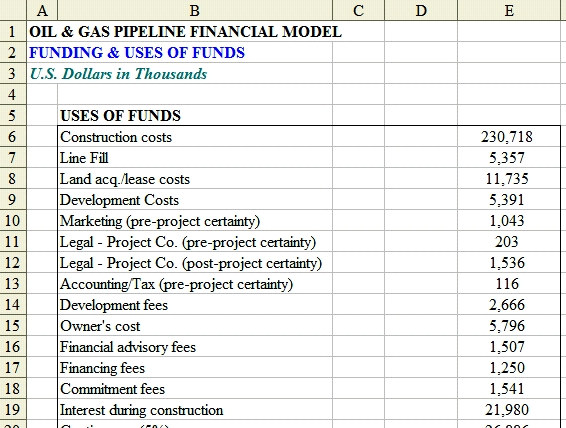Viewport: 566px width, 428px height.
Task: Select row header 7
Action: tap(13, 157)
